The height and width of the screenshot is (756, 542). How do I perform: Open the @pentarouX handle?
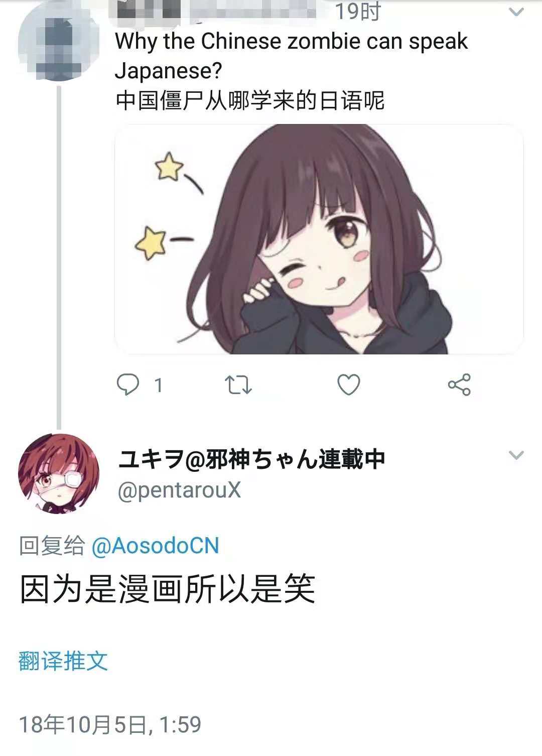tap(179, 490)
